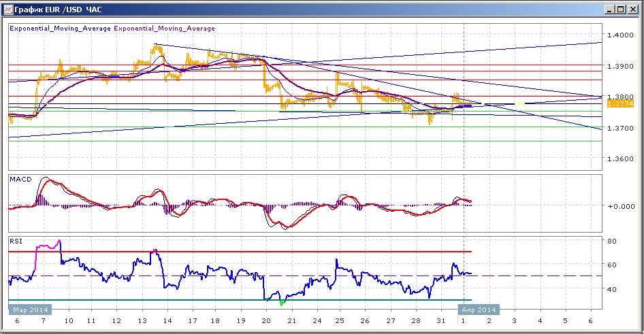Click the RSI axis value 40

pyautogui.click(x=612, y=289)
